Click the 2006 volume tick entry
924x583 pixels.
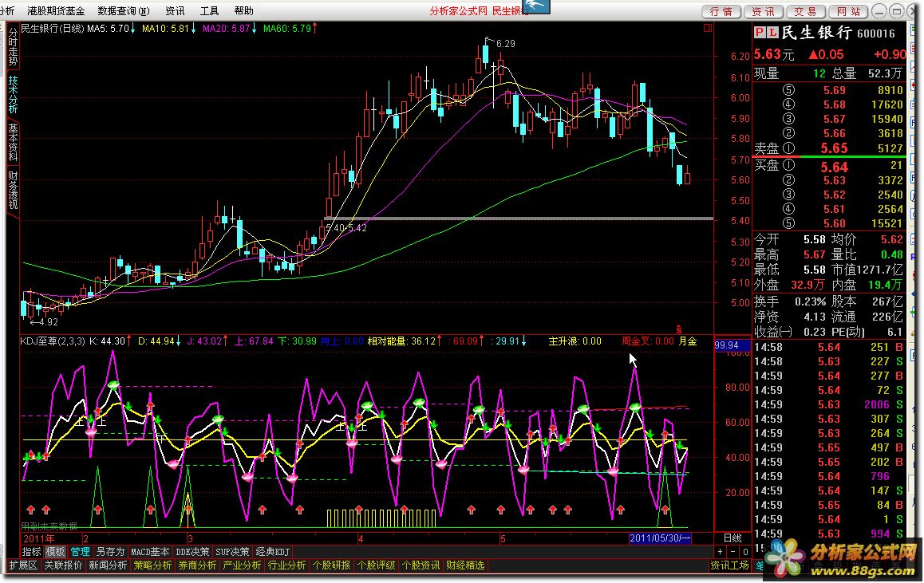point(877,404)
